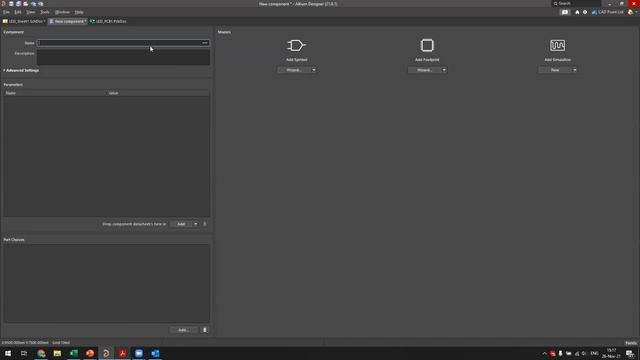
Task: Click the Simulation New button
Action: (555, 70)
